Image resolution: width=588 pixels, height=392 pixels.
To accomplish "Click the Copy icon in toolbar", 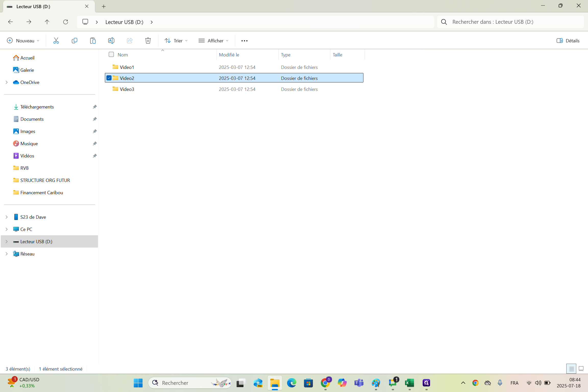I will [74, 41].
